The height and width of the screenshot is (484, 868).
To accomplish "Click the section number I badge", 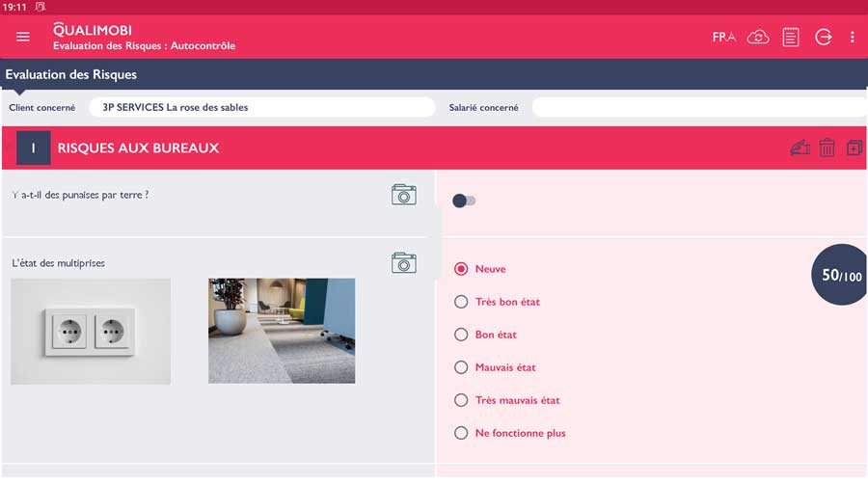I will coord(33,148).
